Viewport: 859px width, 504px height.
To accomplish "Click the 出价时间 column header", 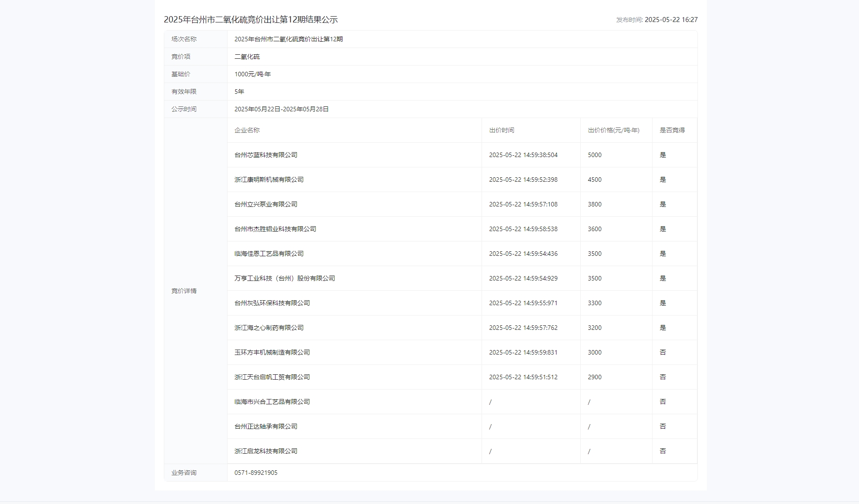I will [x=501, y=130].
